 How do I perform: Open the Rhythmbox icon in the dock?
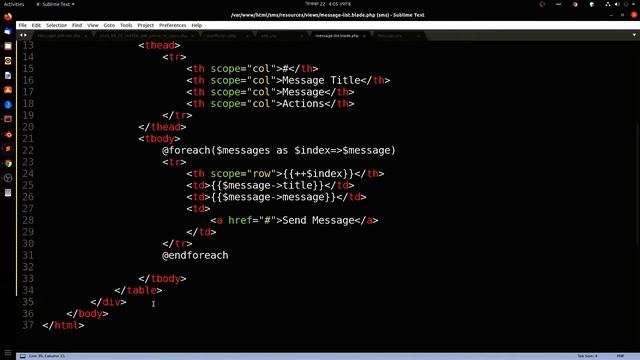tap(8, 61)
